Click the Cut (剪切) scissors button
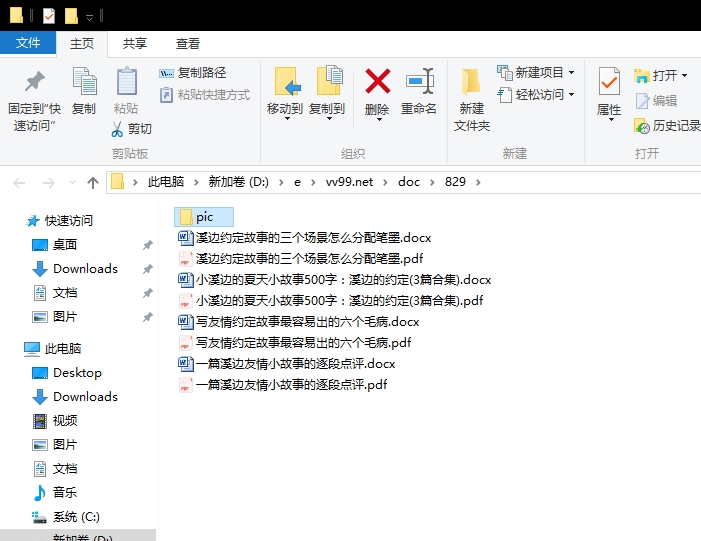The height and width of the screenshot is (541, 701). coord(131,129)
